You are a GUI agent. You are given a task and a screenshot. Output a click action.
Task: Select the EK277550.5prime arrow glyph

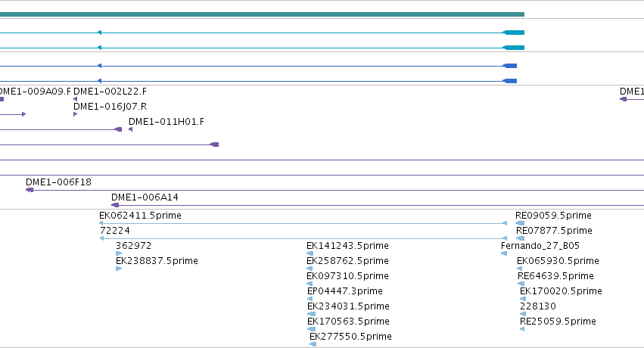tap(313, 344)
